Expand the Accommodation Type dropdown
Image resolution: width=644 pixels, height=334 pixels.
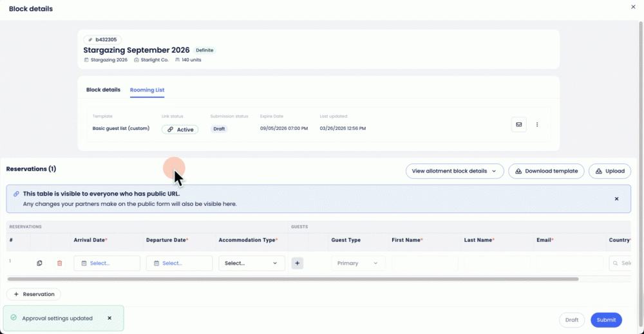[251, 263]
